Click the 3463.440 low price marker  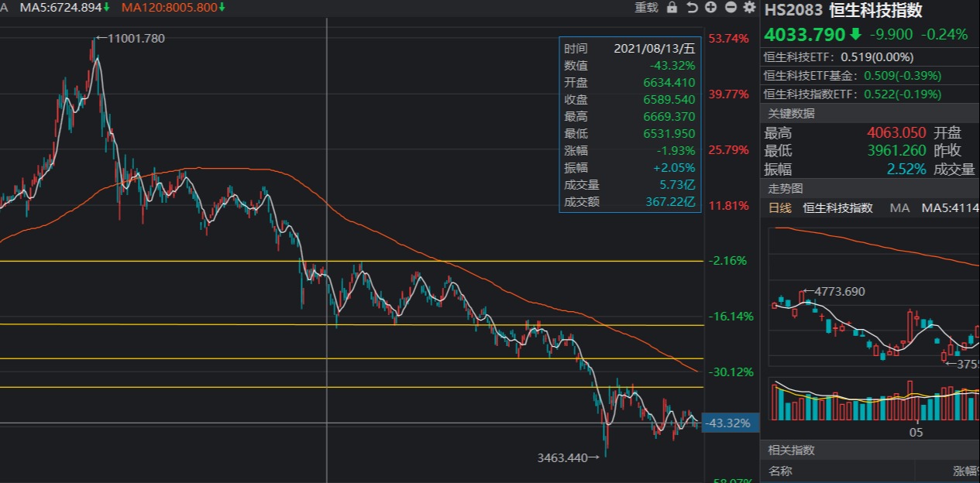tap(563, 457)
